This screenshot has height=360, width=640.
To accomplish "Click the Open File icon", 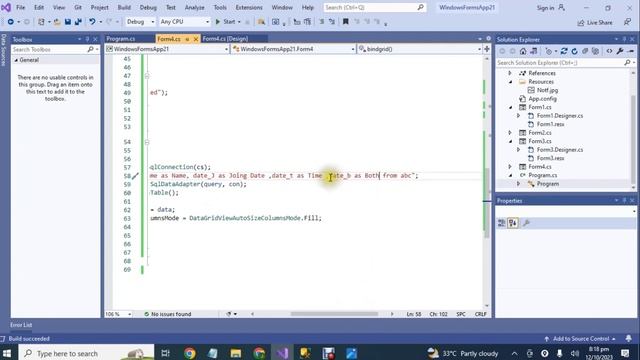I will click(57, 22).
